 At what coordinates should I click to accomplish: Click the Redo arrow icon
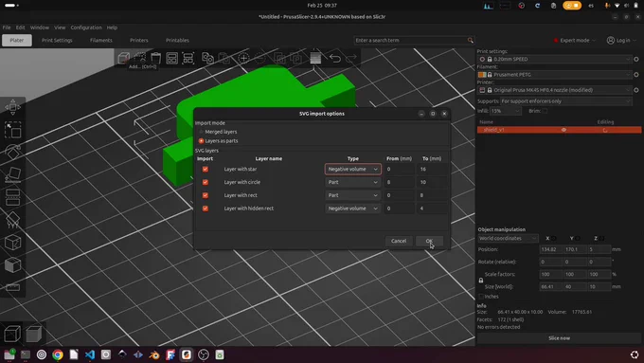point(351,58)
